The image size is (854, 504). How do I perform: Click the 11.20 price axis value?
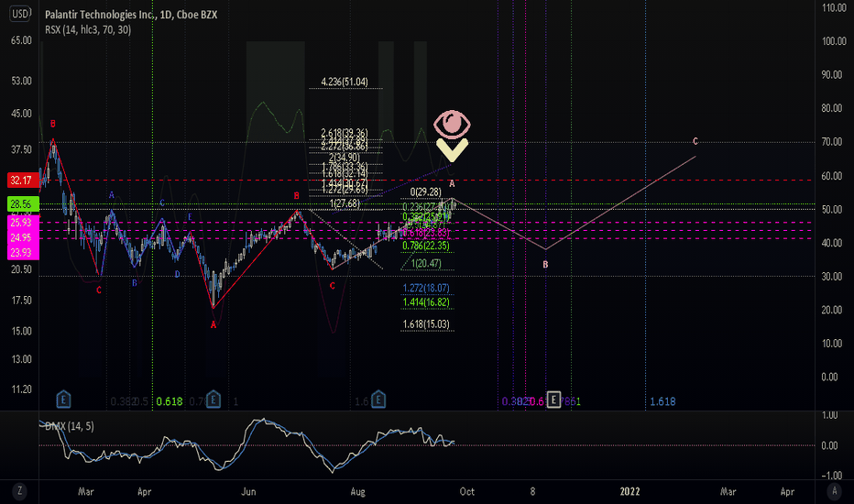[21, 389]
